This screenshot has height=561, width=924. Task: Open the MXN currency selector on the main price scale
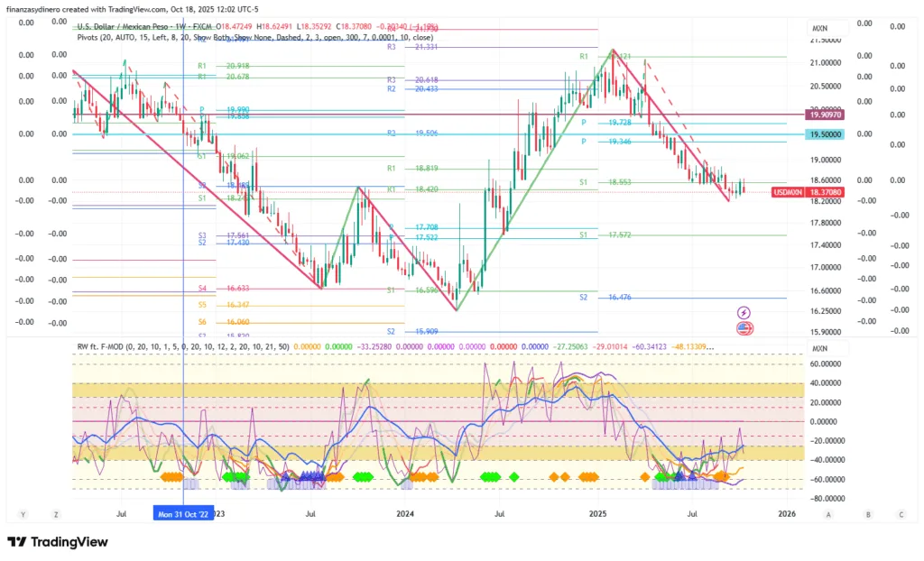coord(819,27)
